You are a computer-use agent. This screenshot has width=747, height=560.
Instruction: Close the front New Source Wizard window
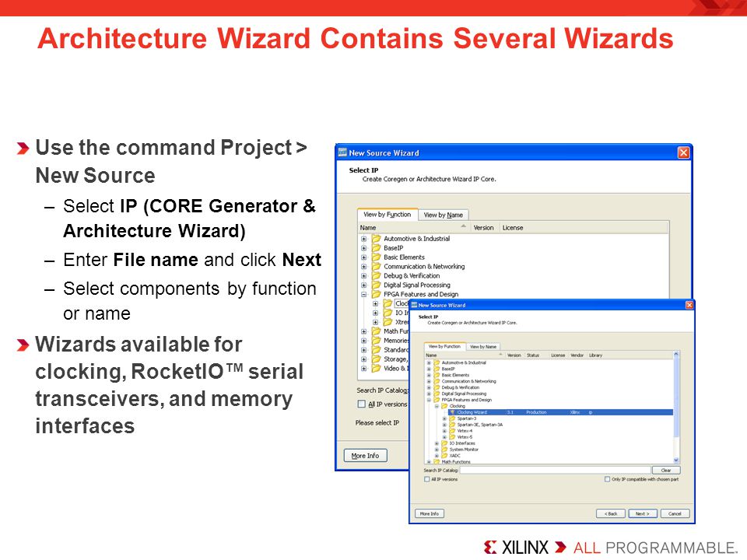[689, 305]
